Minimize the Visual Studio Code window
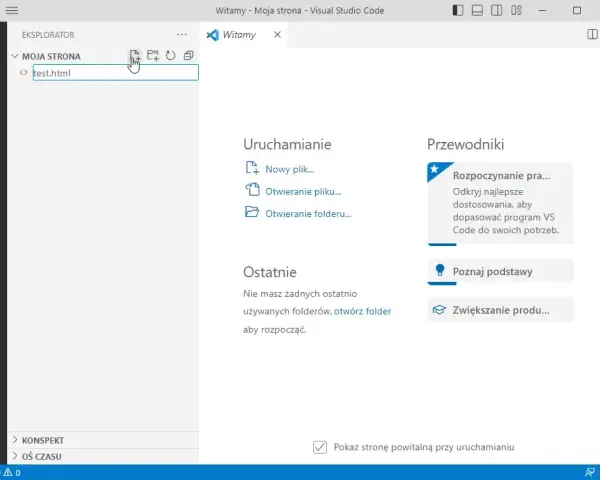This screenshot has height=480, width=600. pyautogui.click(x=542, y=10)
